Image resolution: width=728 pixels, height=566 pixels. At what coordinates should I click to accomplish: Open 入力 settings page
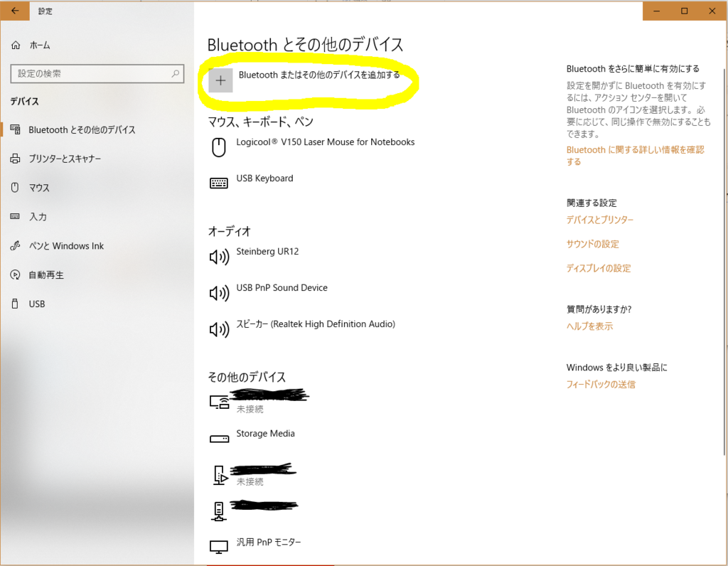[x=38, y=216]
